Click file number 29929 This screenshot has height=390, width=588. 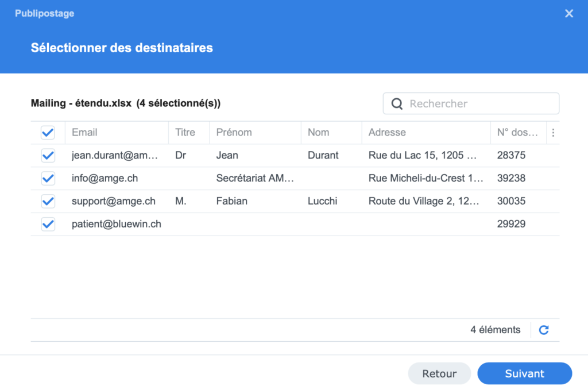coord(511,224)
